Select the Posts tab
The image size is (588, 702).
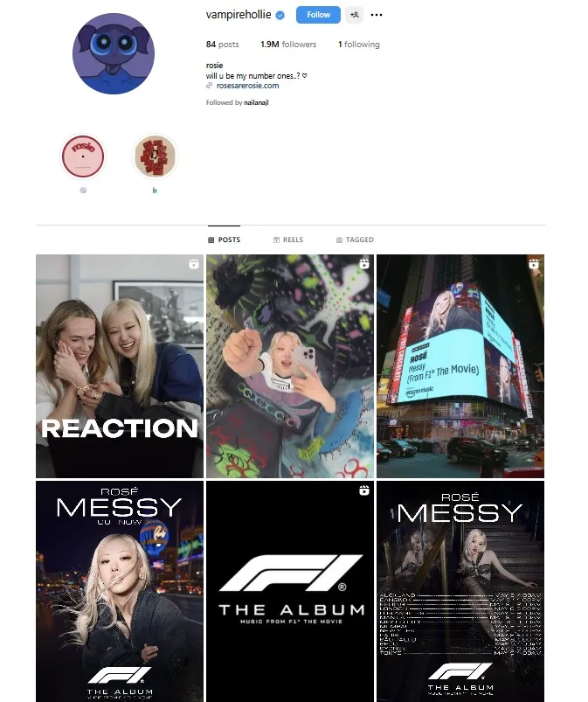225,240
